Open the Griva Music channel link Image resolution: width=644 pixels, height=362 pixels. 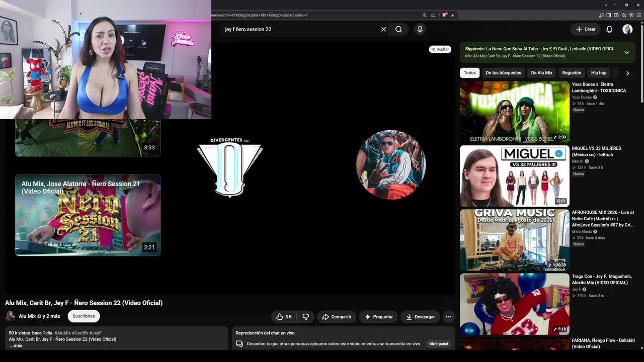pos(582,231)
